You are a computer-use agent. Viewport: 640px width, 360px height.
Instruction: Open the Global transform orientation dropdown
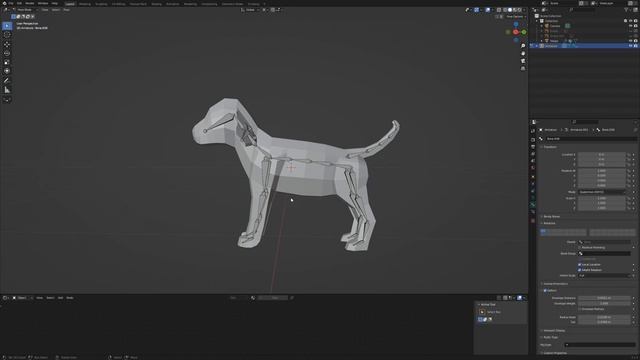click(250, 10)
